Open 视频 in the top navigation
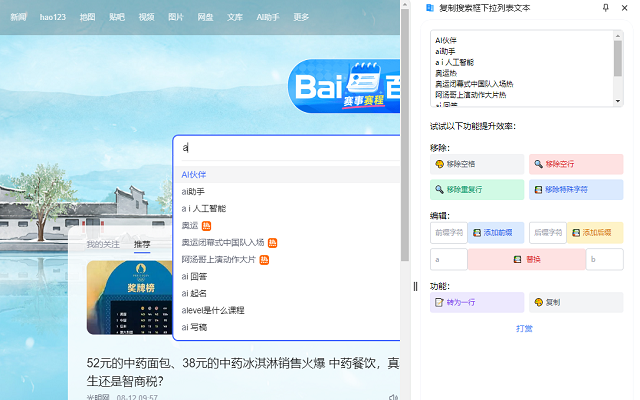The height and width of the screenshot is (400, 640). 146,17
